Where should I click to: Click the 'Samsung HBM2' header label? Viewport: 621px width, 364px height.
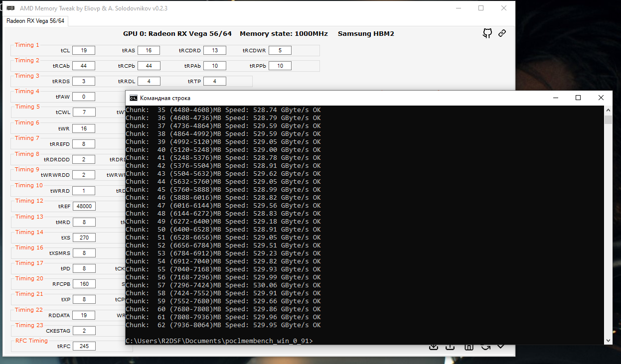pos(366,34)
